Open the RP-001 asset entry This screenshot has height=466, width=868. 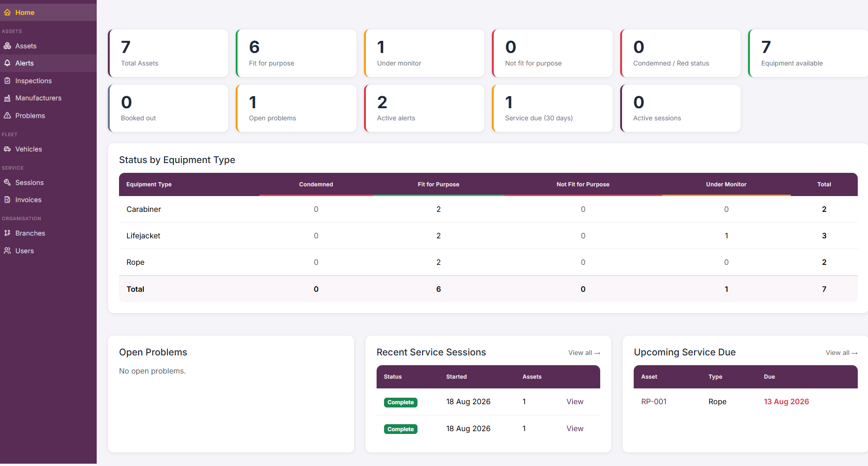(x=654, y=401)
